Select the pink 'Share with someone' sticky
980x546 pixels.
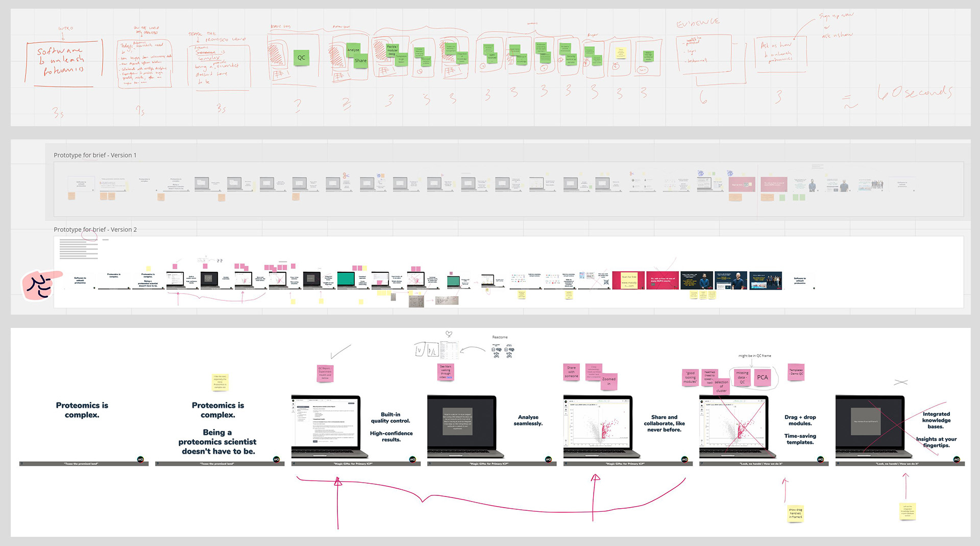571,372
